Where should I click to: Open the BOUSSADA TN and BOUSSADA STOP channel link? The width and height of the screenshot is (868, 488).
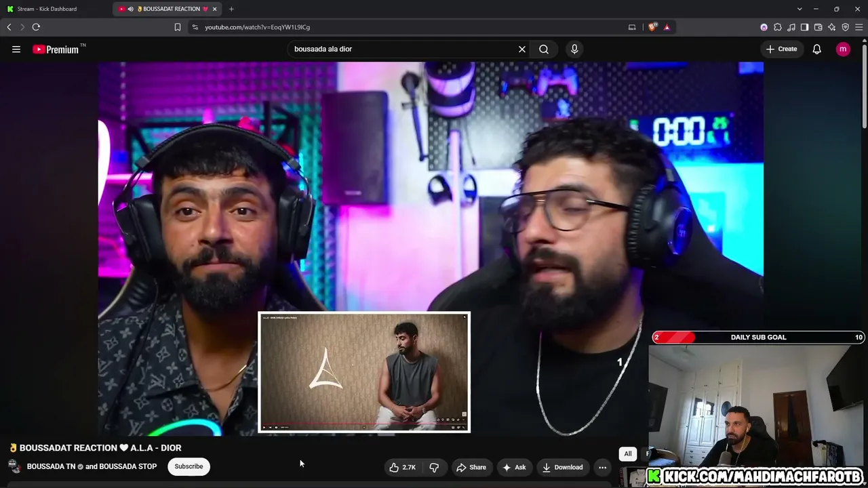point(92,466)
